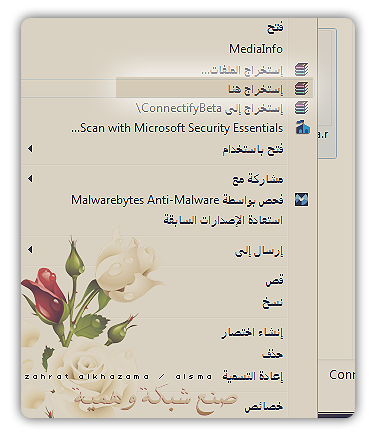Choose حذف to delete the file

click(x=273, y=354)
